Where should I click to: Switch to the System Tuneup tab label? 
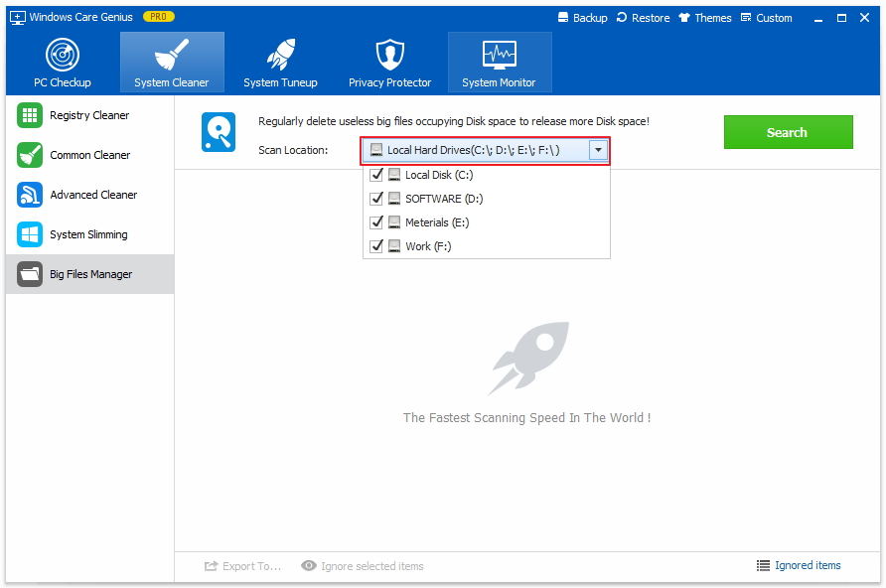(280, 82)
